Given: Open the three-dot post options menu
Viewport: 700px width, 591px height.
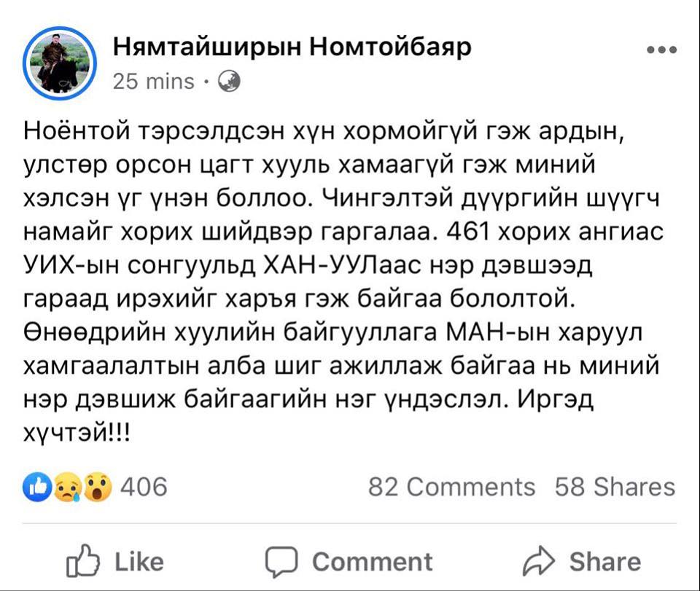Looking at the screenshot, I should pyautogui.click(x=662, y=50).
